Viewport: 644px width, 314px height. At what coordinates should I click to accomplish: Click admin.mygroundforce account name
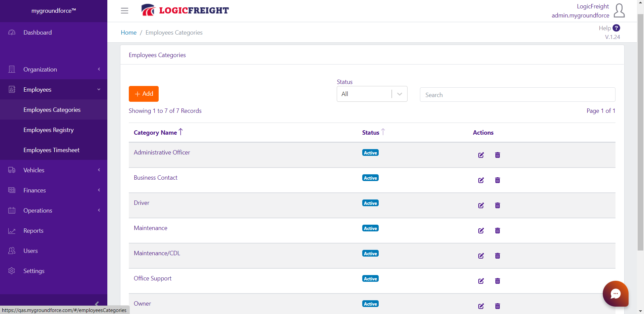click(580, 15)
